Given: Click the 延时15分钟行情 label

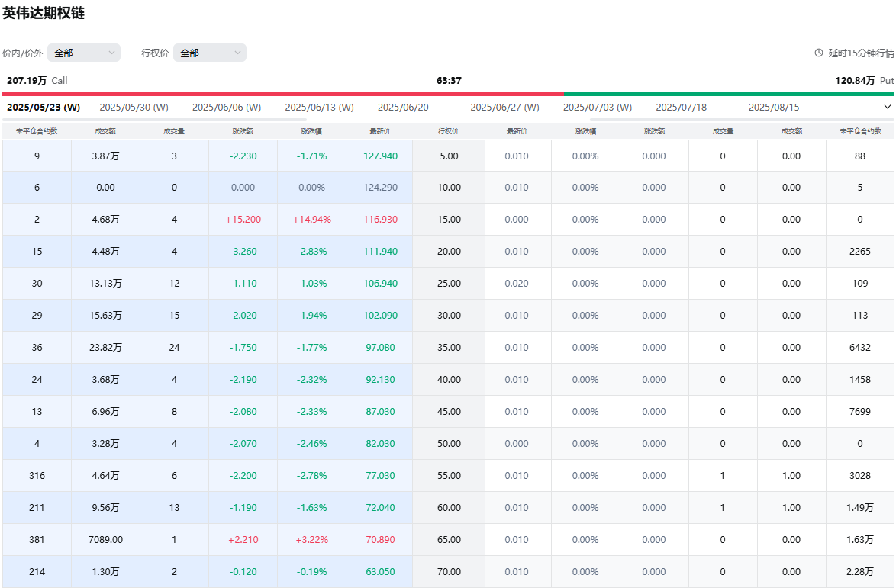Looking at the screenshot, I should coord(861,53).
